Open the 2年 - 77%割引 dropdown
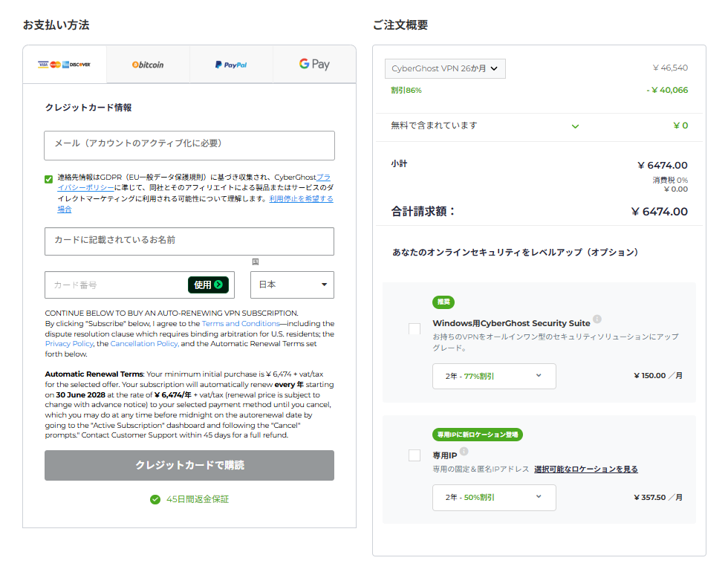 [x=494, y=376]
